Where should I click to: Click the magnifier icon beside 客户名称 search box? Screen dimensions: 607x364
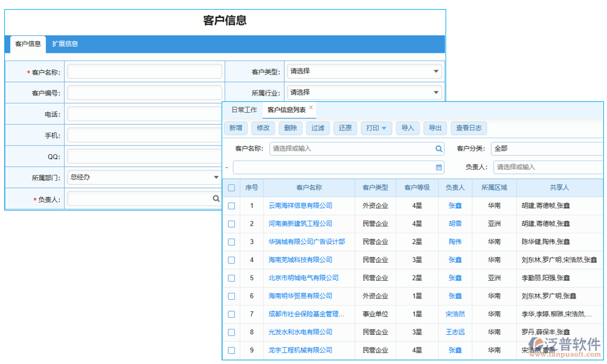pyautogui.click(x=438, y=149)
